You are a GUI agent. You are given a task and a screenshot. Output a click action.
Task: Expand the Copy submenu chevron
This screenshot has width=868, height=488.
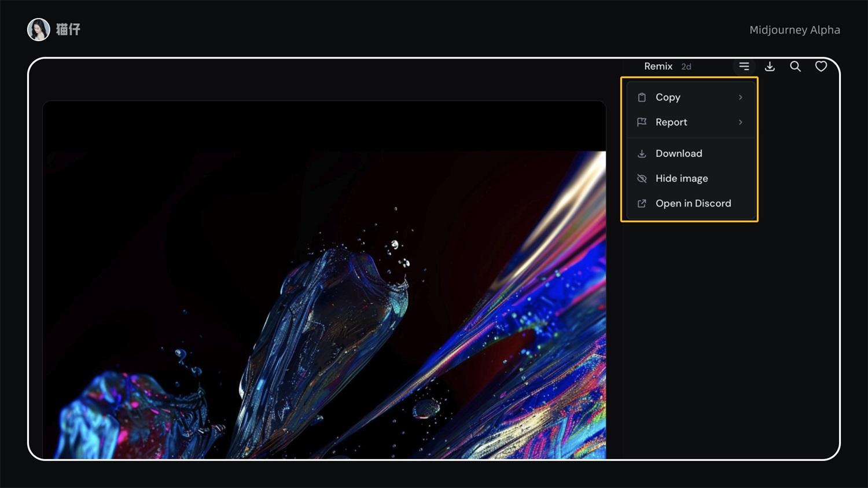click(740, 97)
